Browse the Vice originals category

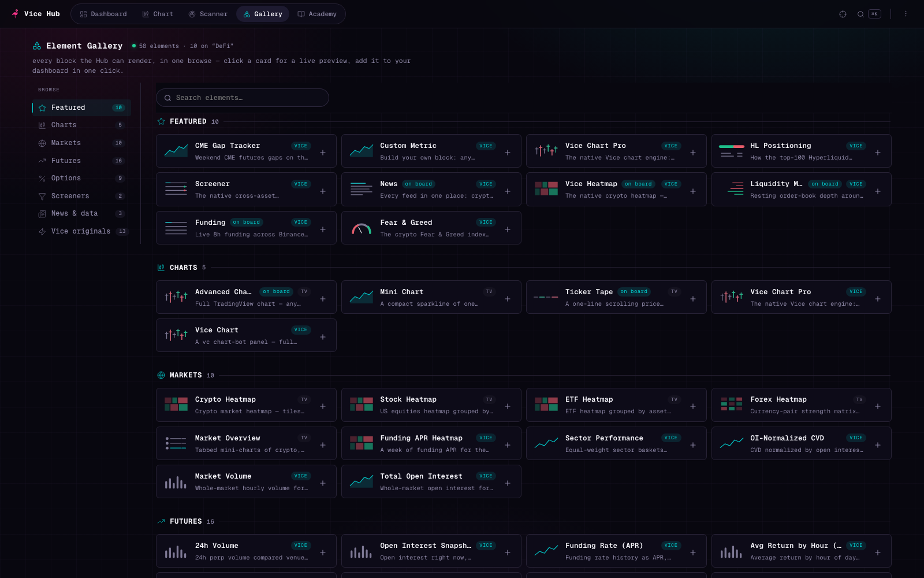pyautogui.click(x=81, y=231)
